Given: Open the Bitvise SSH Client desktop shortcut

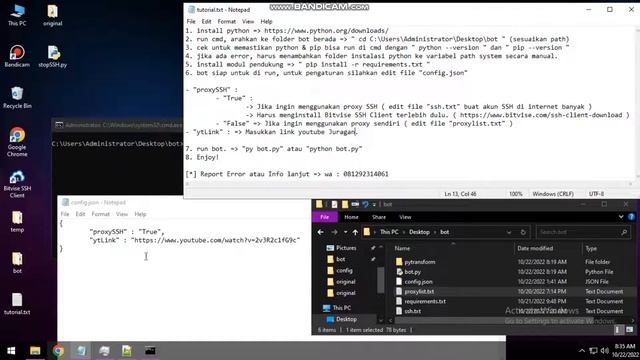Looking at the screenshot, I should point(17,184).
